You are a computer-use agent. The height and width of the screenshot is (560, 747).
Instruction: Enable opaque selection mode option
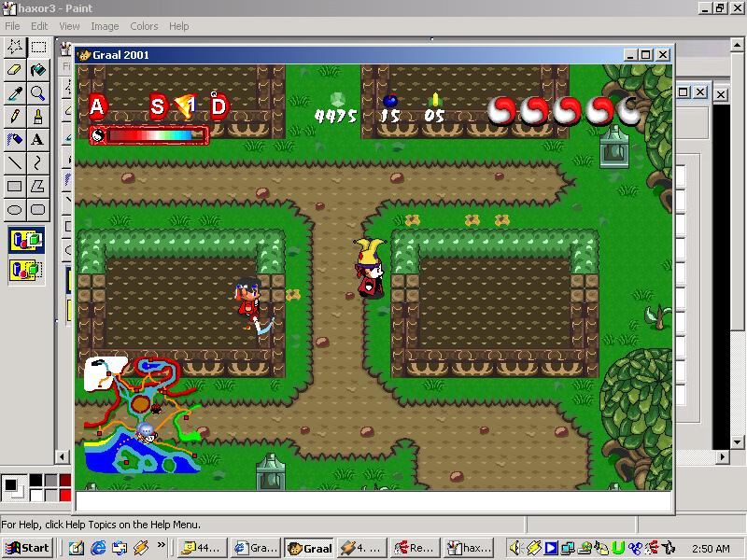[27, 240]
